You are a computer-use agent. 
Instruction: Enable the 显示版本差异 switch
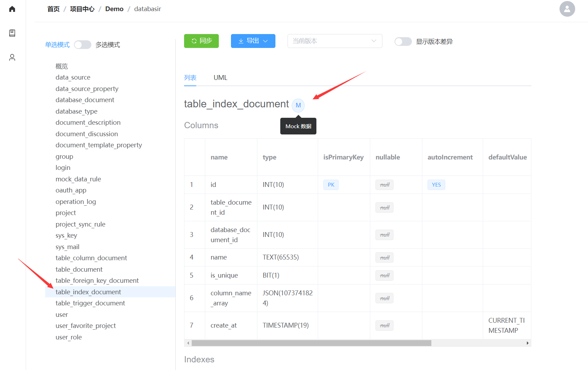tap(403, 42)
